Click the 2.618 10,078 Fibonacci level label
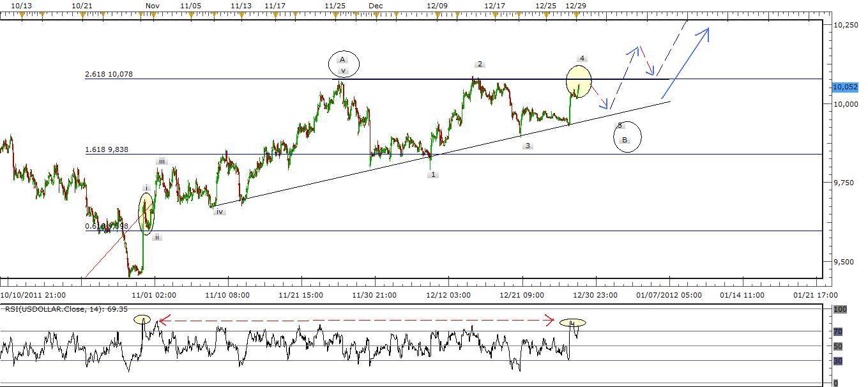 click(109, 74)
